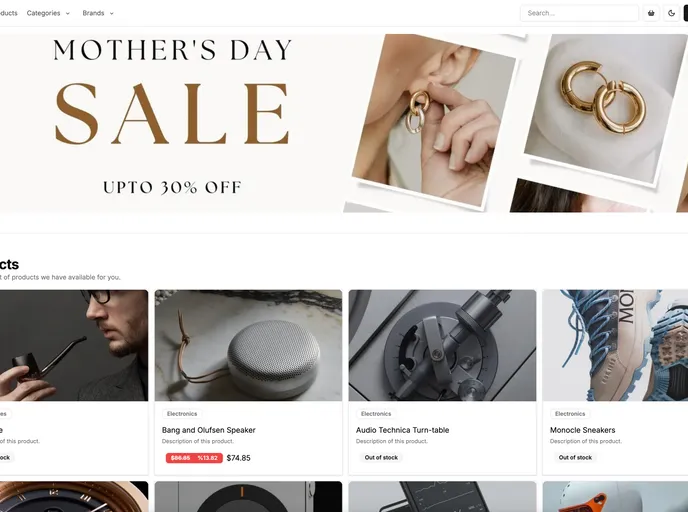This screenshot has width=688, height=512.
Task: Click the Monocle Sneakers product photo
Action: 615,345
